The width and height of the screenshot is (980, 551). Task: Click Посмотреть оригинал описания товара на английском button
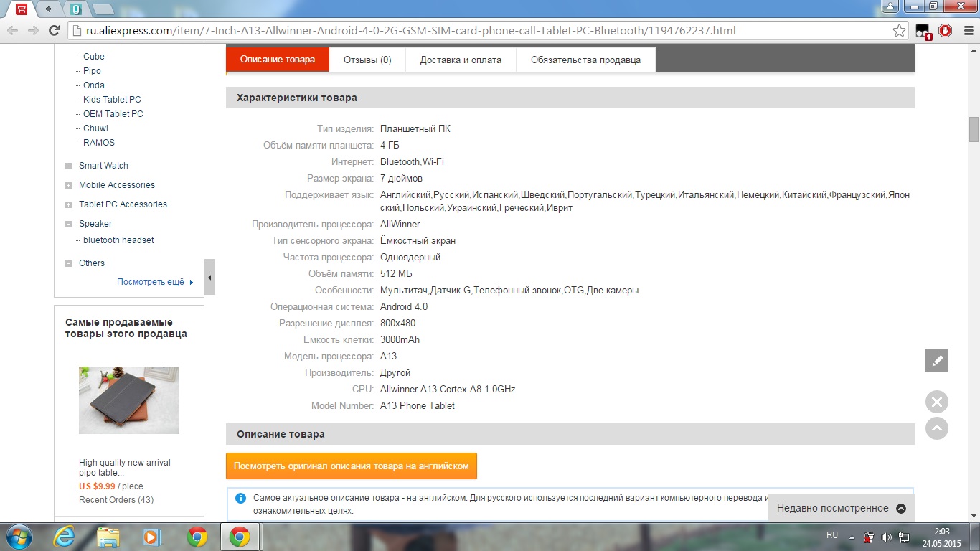[351, 466]
